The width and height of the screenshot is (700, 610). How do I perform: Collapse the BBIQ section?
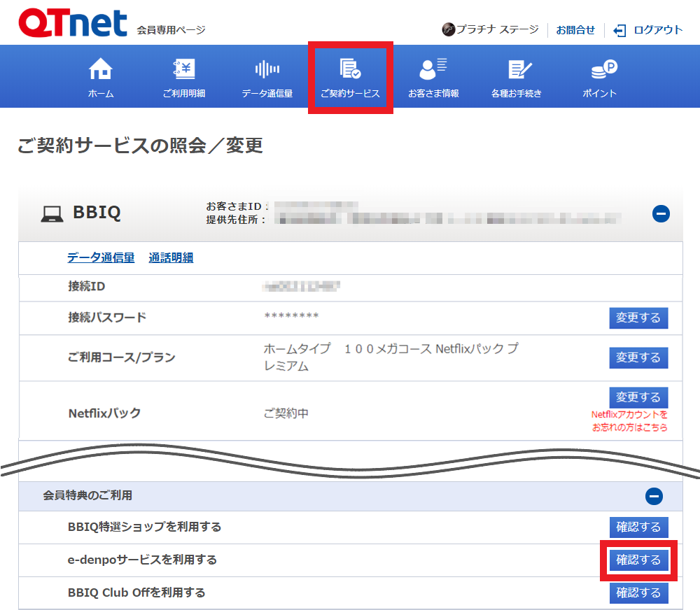tap(661, 214)
